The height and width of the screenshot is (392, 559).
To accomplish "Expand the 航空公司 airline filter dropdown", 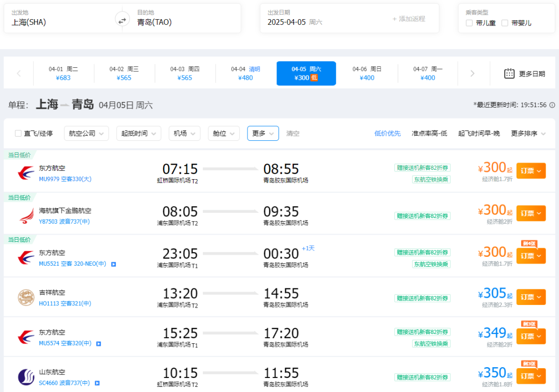I will pos(86,134).
